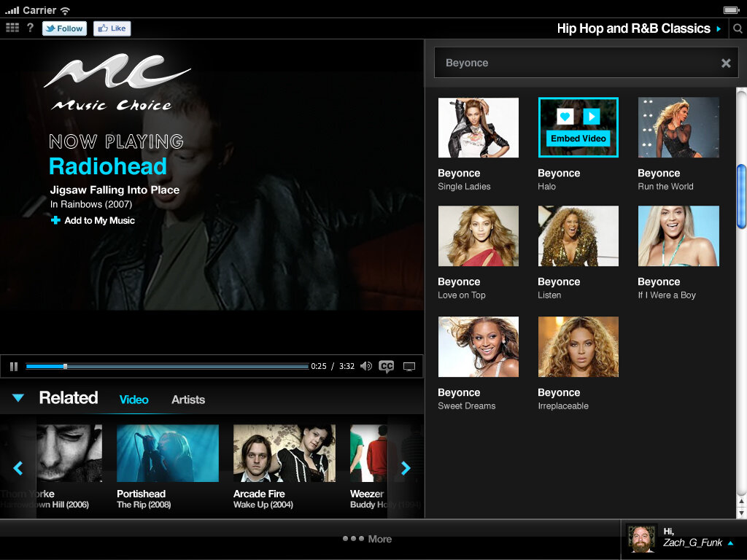Image resolution: width=747 pixels, height=560 pixels.
Task: Open the Portishead The Rip thumbnail
Action: coord(168,454)
